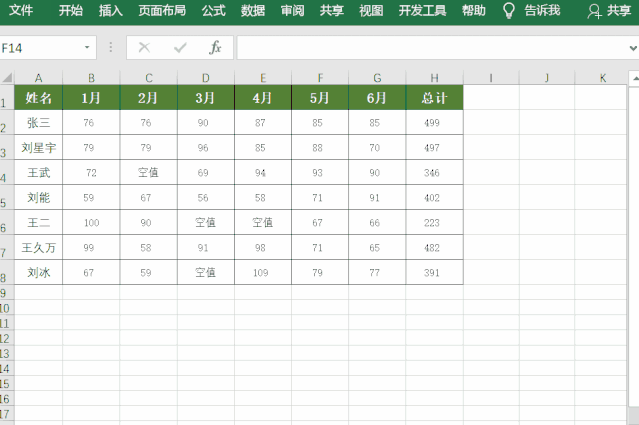Select total cell 482
Viewport: 639px width, 425px height.
pyautogui.click(x=434, y=247)
